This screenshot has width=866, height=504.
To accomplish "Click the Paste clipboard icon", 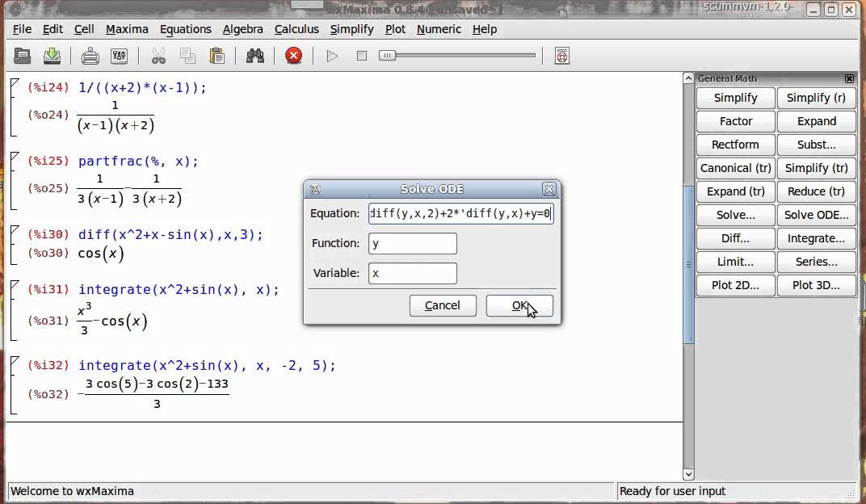I will pyautogui.click(x=217, y=56).
